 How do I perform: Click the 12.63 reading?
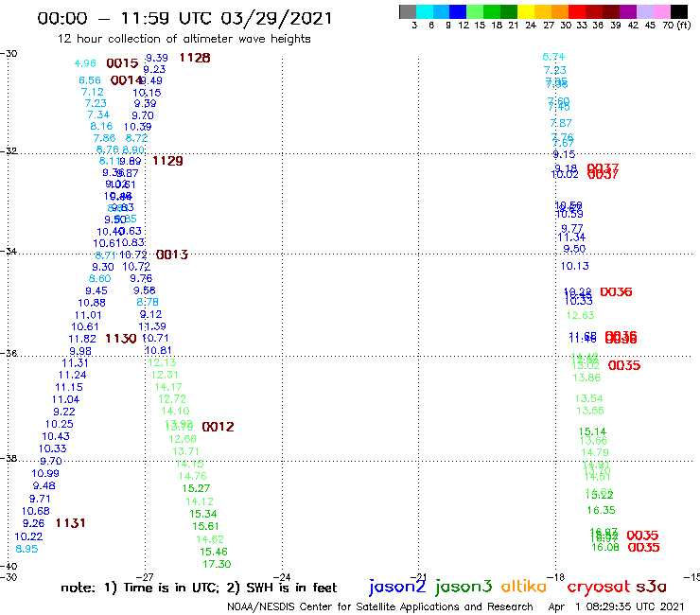pyautogui.click(x=580, y=315)
